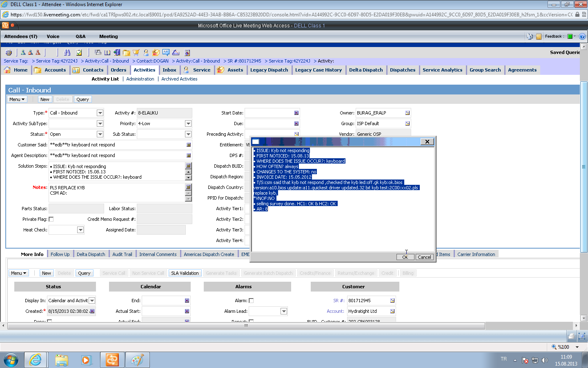Open the Activity SubType dropdown
This screenshot has width=588, height=368.
[100, 123]
